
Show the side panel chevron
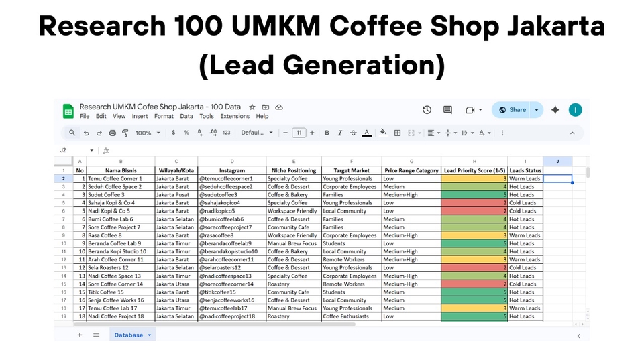[579, 336]
